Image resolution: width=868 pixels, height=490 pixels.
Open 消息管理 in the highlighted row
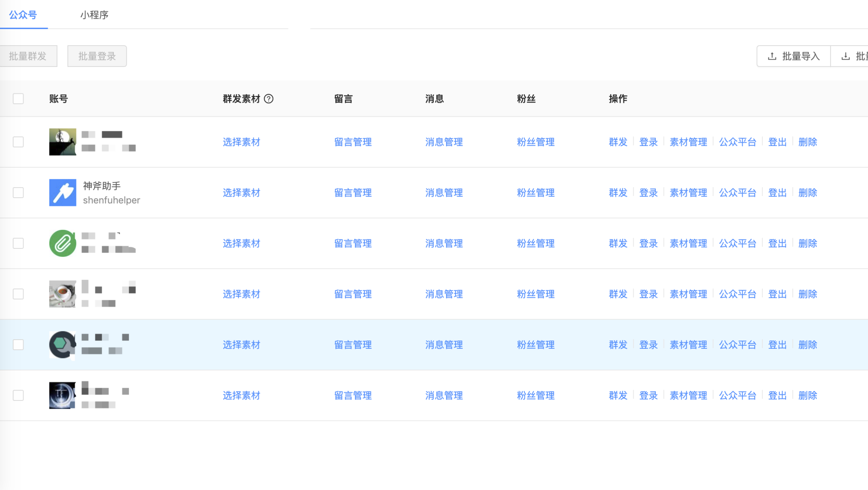click(x=444, y=344)
